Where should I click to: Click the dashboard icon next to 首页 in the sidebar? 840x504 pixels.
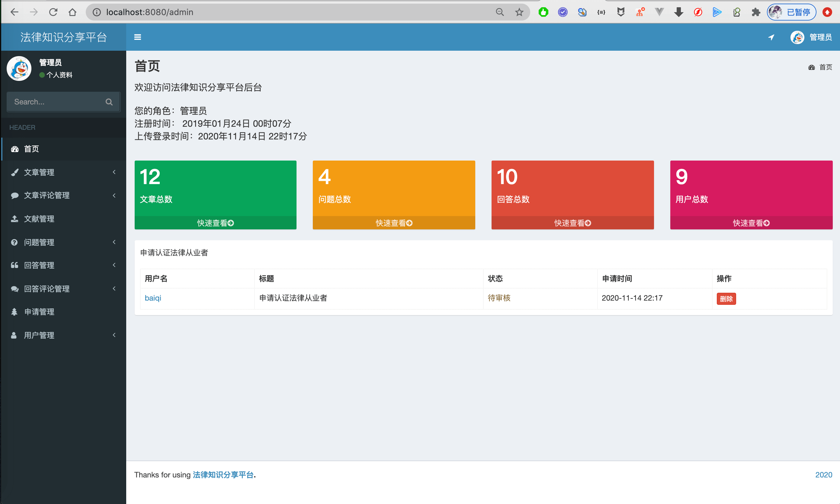coord(14,149)
